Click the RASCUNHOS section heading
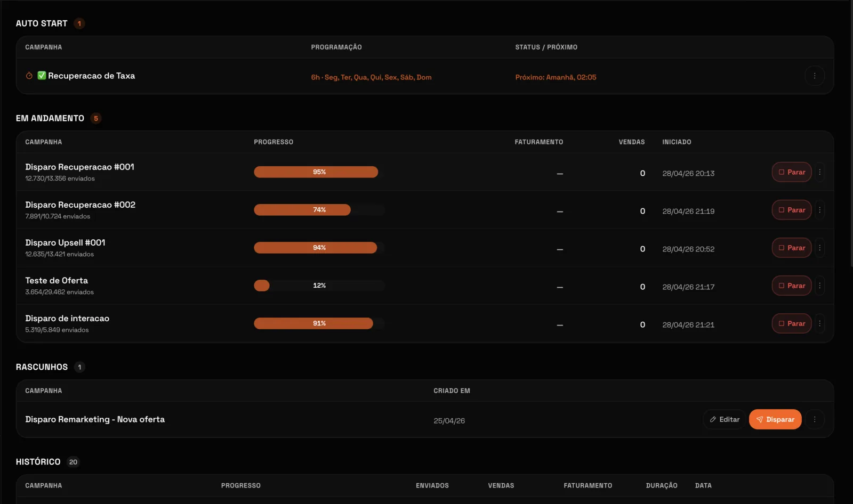 pyautogui.click(x=42, y=367)
